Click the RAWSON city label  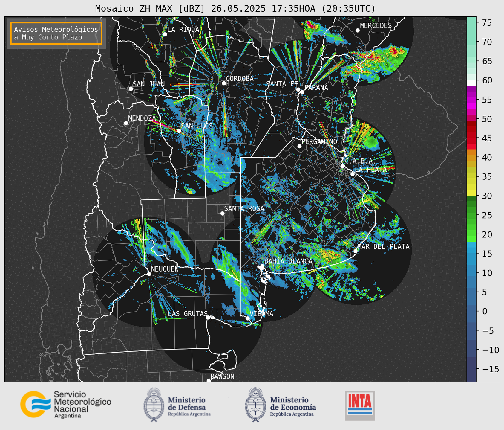point(222,376)
